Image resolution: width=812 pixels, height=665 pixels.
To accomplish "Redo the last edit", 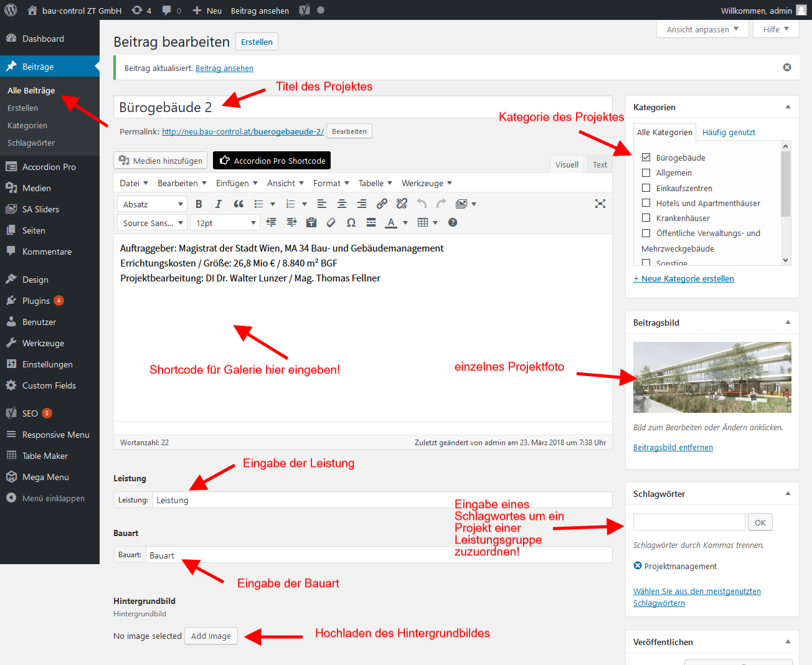I will [x=441, y=204].
